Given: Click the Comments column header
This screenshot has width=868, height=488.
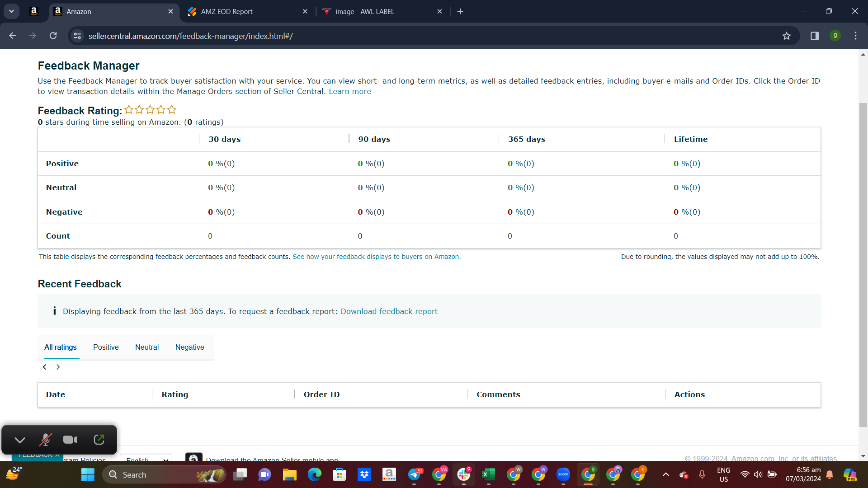Looking at the screenshot, I should [498, 394].
